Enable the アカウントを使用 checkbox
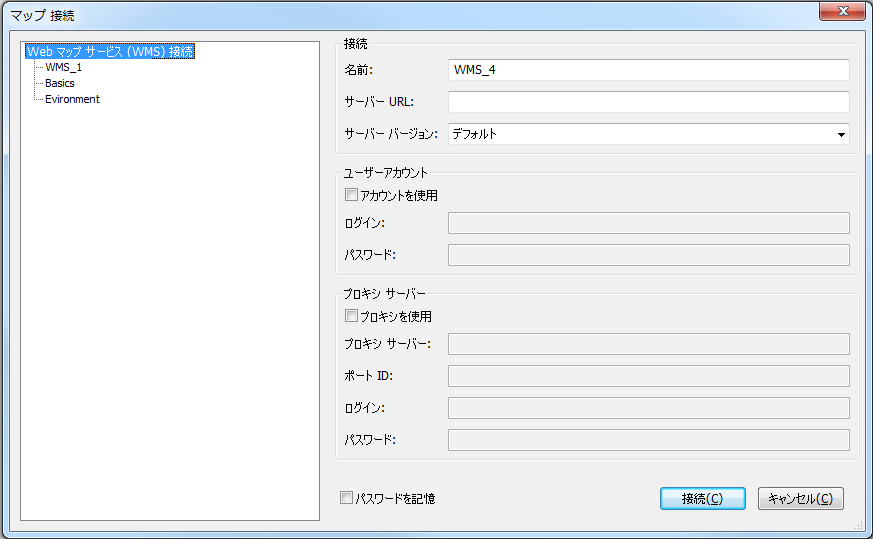 (x=351, y=195)
